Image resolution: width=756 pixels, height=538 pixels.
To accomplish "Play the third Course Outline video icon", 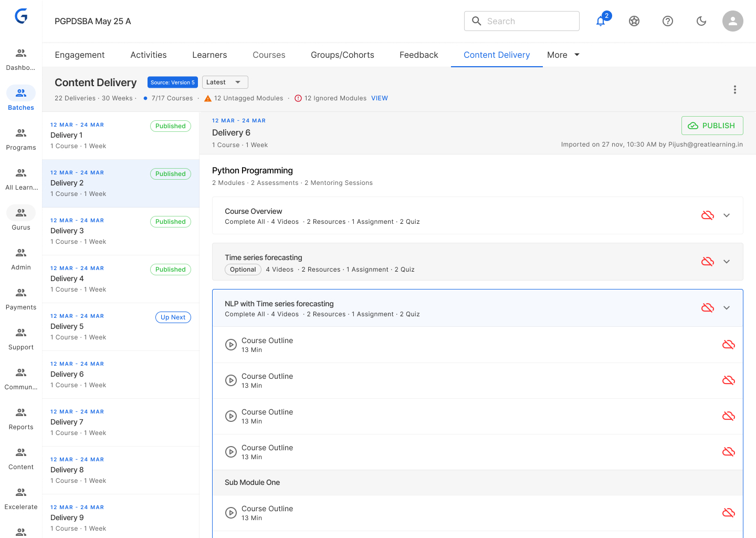I will pyautogui.click(x=231, y=416).
